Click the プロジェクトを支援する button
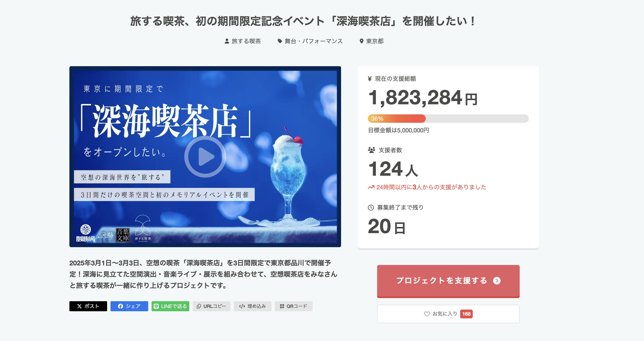Screen dimensions: 644x341 point(448,281)
